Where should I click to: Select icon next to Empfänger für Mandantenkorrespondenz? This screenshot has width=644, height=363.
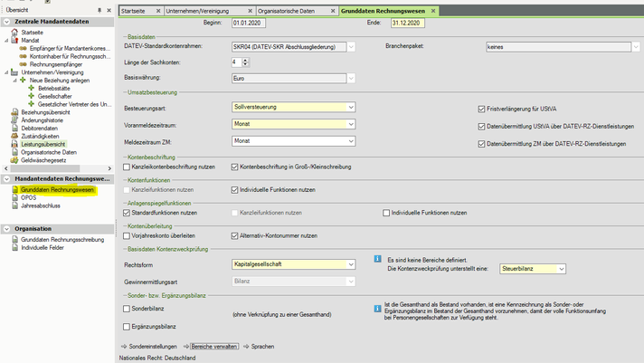tap(24, 48)
